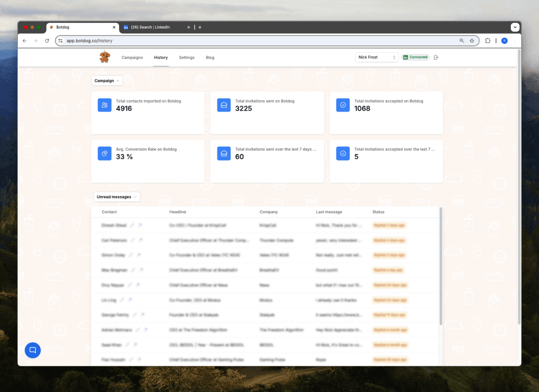Click the logout icon beside Connected

436,57
